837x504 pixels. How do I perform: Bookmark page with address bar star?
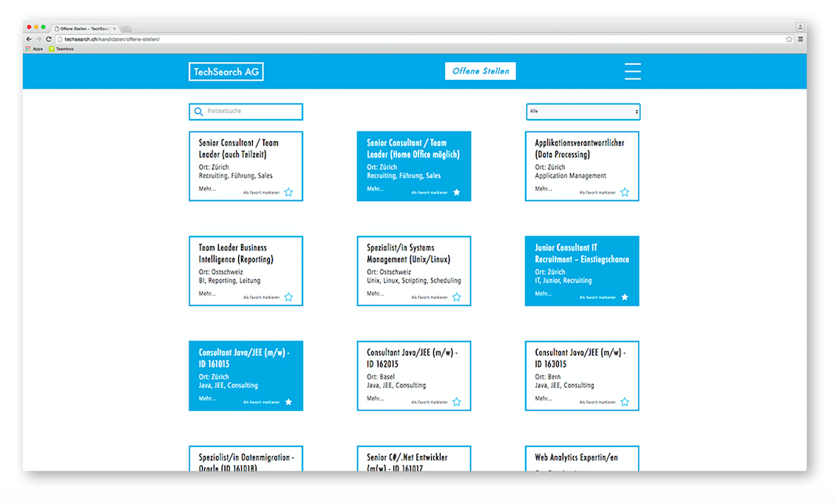click(789, 39)
